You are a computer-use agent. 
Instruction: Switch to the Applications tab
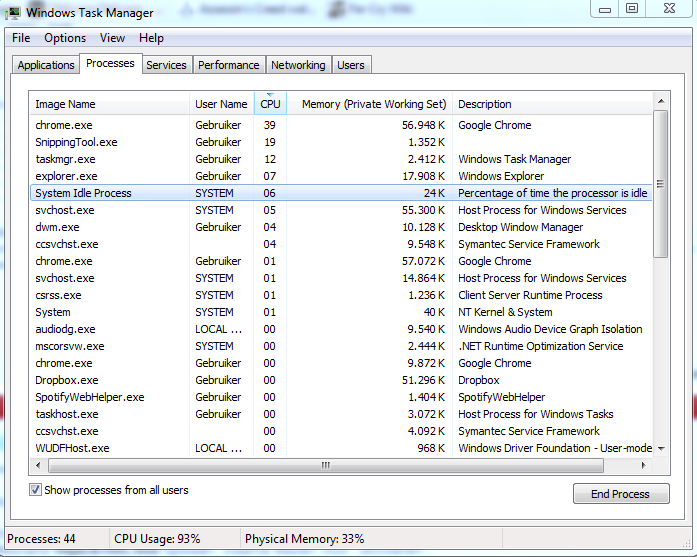[46, 65]
